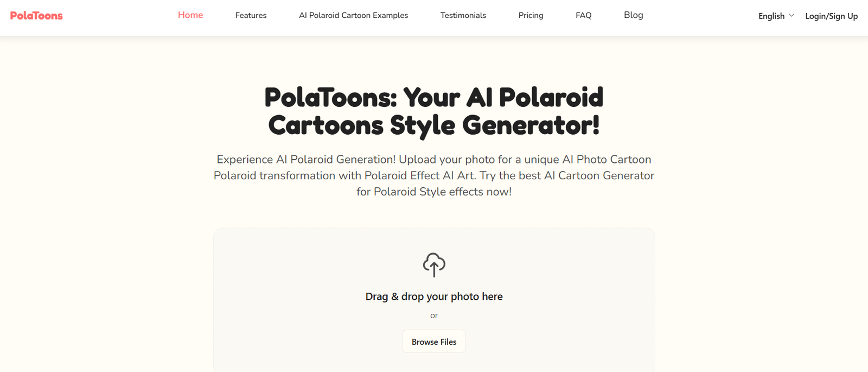Click the chevron arrow beside English
Image resolution: width=868 pixels, height=372 pixels.
tap(792, 15)
